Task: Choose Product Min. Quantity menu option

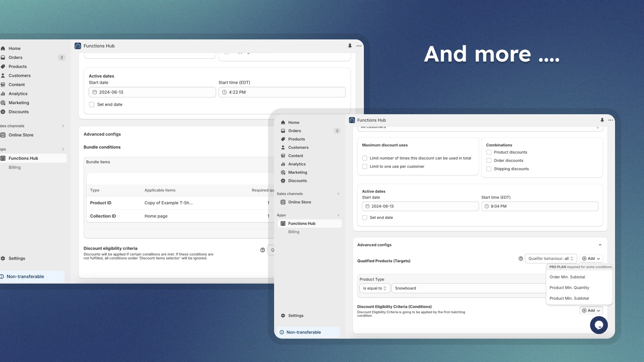Action: pyautogui.click(x=569, y=288)
